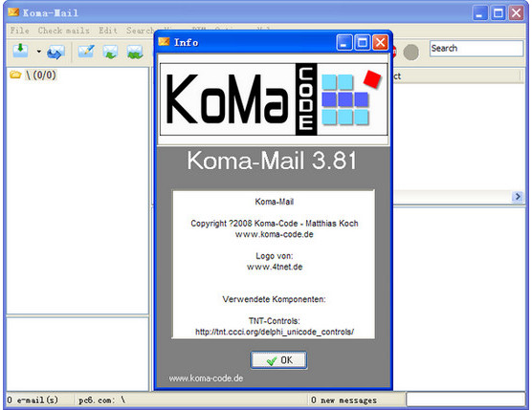Viewport: 532px width, 410px height.
Task: Select the root folder \ (0/0)
Action: click(x=33, y=75)
